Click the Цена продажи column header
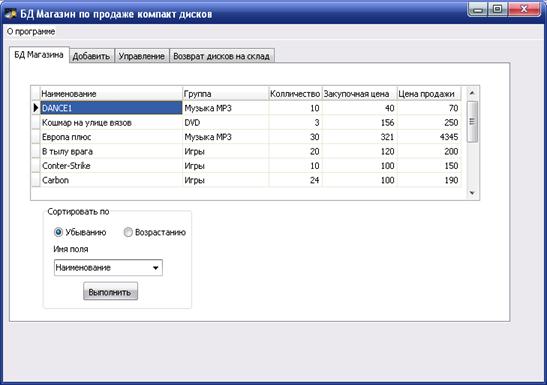The width and height of the screenshot is (547, 385). coord(429,94)
